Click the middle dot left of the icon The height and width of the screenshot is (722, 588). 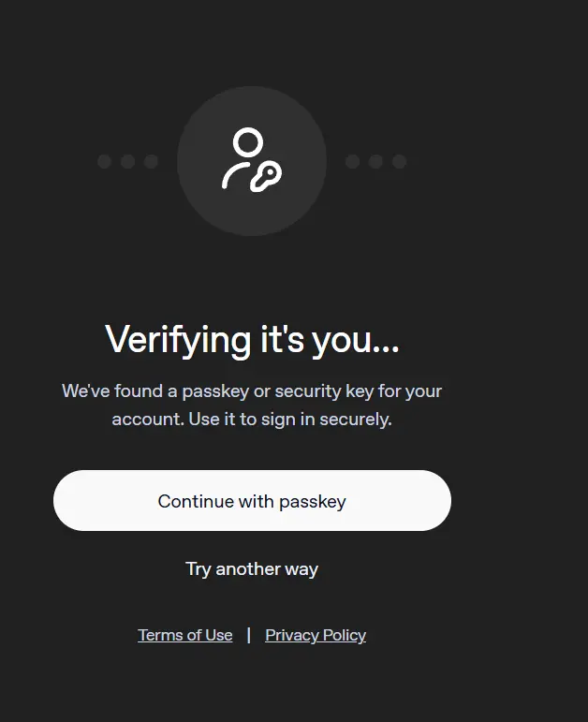click(127, 162)
